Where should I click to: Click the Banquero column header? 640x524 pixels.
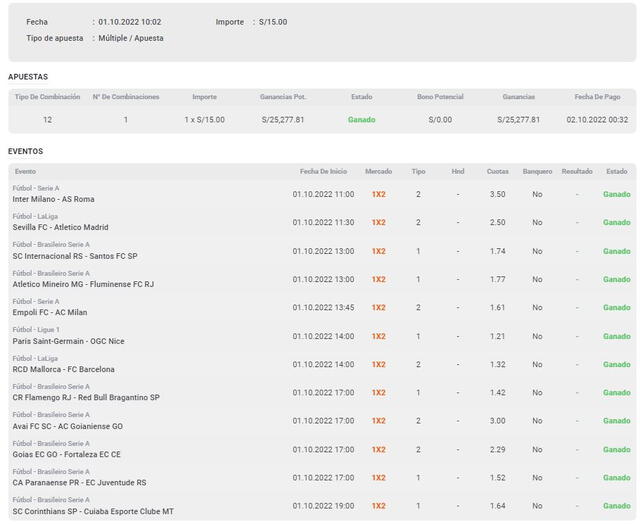pos(537,171)
